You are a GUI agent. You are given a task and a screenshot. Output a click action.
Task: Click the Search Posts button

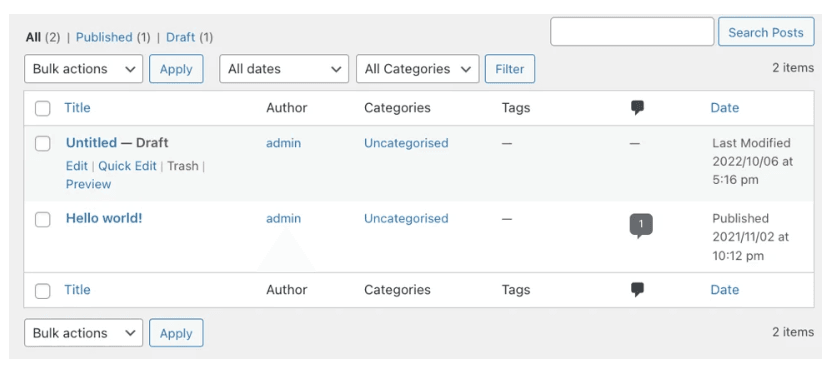click(x=766, y=32)
